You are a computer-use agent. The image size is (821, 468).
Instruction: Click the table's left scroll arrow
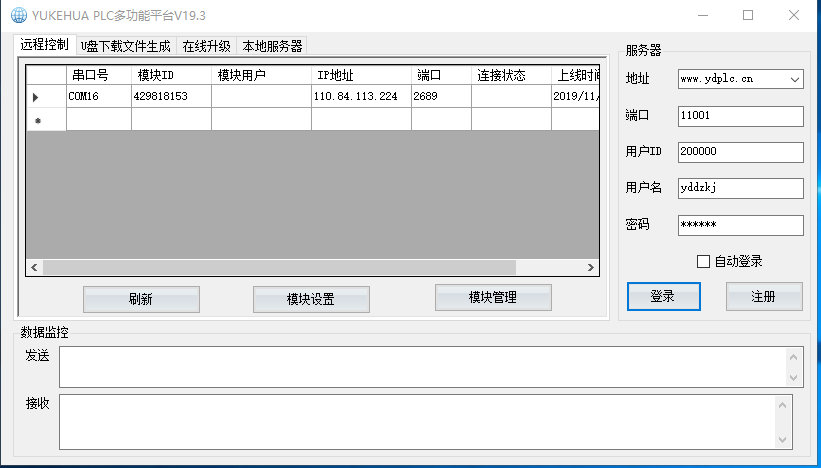(x=33, y=268)
